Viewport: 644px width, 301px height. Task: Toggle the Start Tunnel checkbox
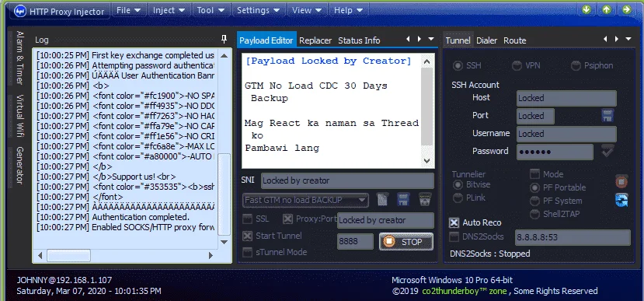click(247, 236)
